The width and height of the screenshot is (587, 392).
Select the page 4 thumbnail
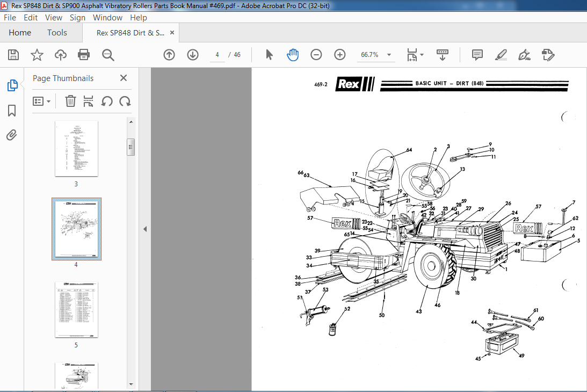pyautogui.click(x=76, y=229)
